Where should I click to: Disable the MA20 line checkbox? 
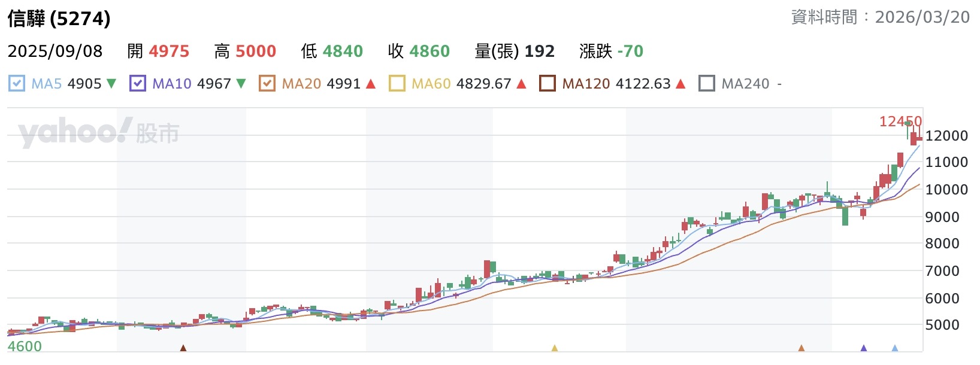click(x=267, y=83)
